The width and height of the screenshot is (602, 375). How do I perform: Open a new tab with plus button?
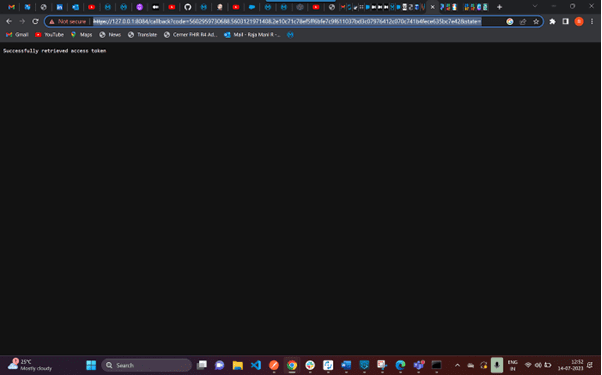[499, 7]
